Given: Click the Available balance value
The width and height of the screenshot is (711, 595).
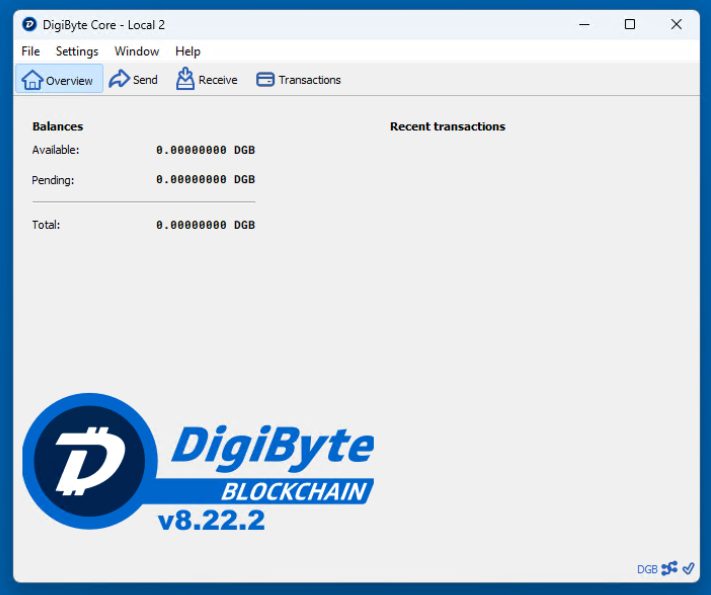Looking at the screenshot, I should pyautogui.click(x=205, y=150).
